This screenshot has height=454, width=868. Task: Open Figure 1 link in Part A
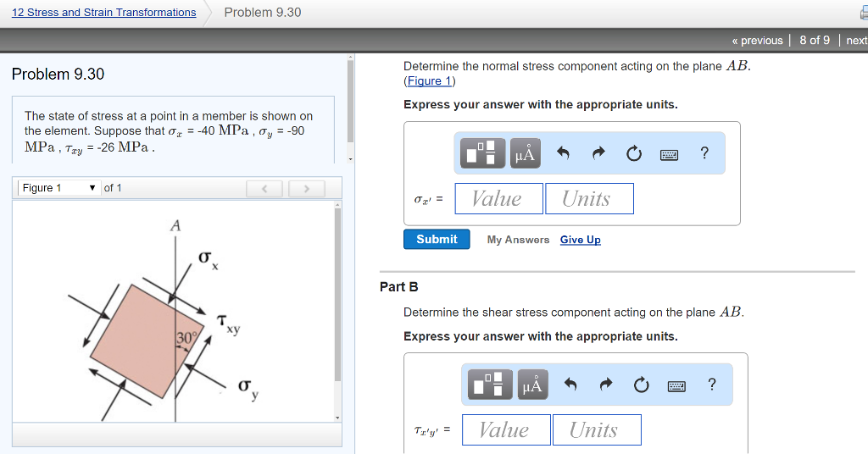click(430, 80)
